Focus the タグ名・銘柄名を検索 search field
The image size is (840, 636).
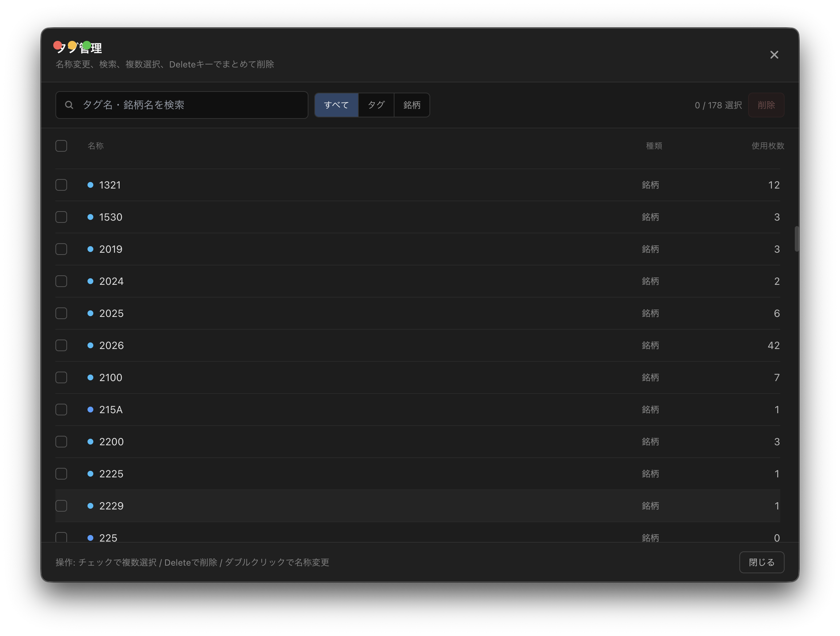click(x=182, y=105)
